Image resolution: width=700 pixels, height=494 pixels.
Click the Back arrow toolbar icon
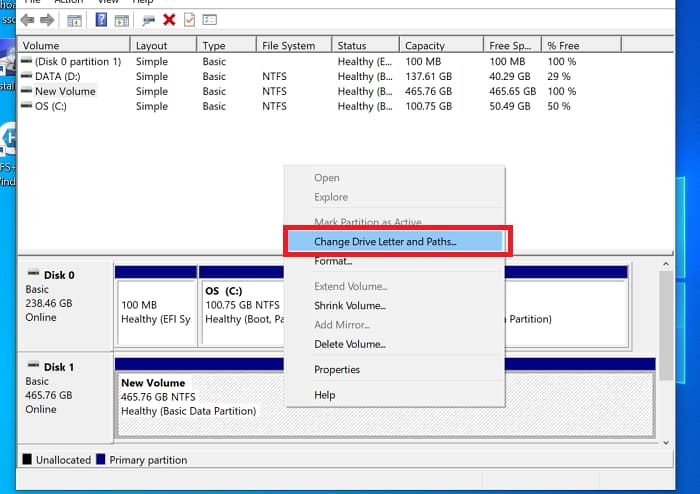(x=27, y=20)
